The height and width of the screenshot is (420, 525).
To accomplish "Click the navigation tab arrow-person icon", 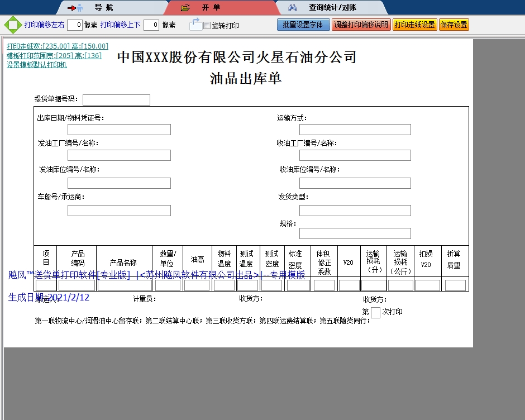I will 75,8.
